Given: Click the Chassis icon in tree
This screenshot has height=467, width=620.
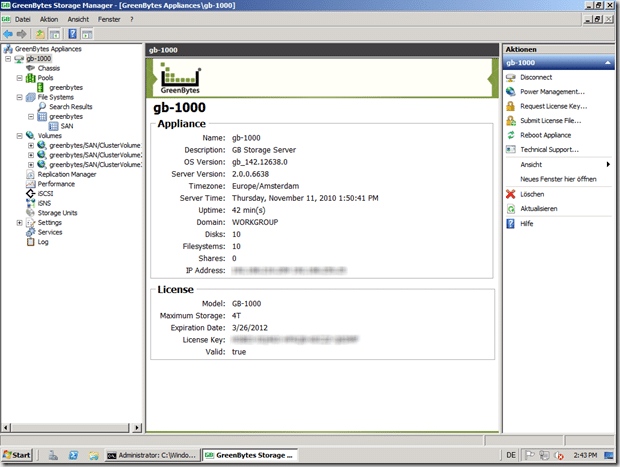Looking at the screenshot, I should coord(30,68).
